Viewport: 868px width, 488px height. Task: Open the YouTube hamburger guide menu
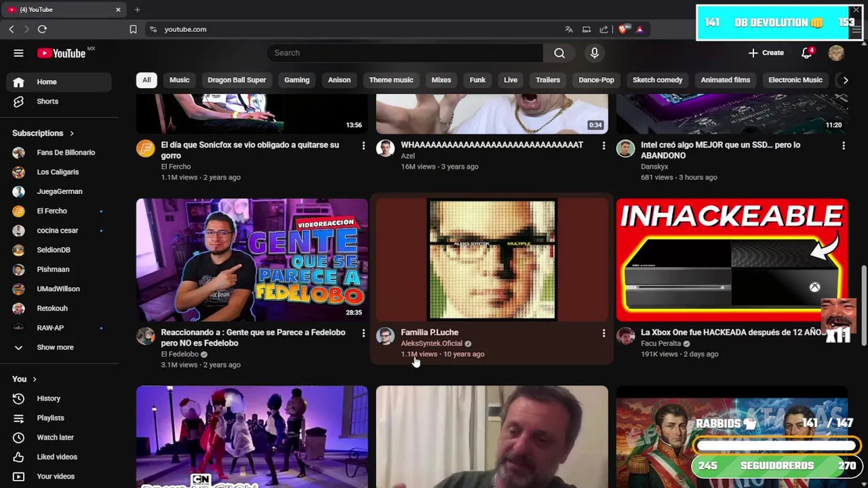pos(18,53)
